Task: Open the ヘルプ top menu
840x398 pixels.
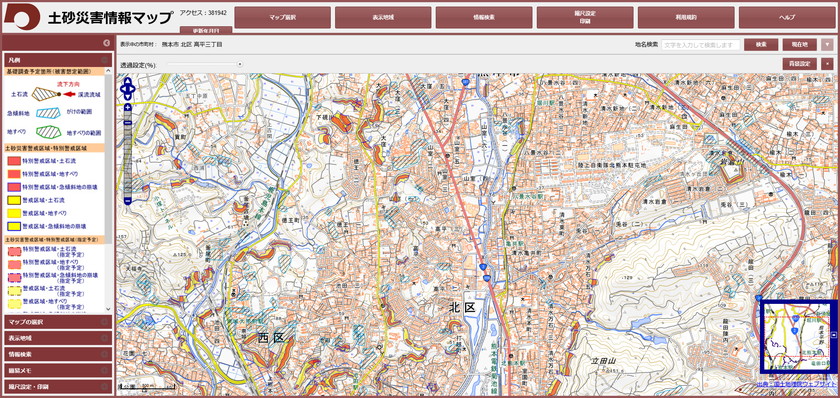Action: (x=787, y=18)
